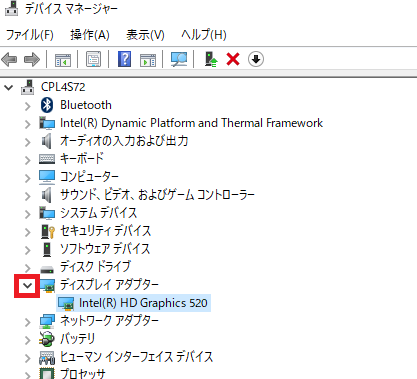The height and width of the screenshot is (379, 417).
Task: Open the ファイル(F) menu
Action: point(30,35)
